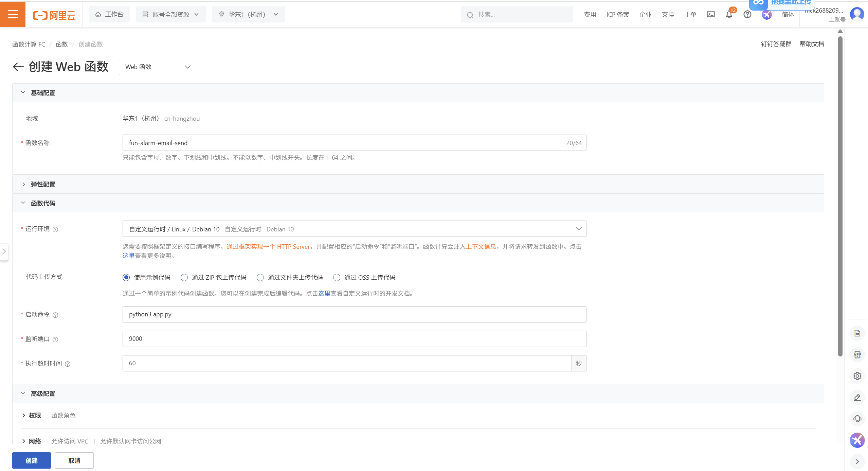This screenshot has height=471, width=868.
Task: Open 上下文信息 link
Action: point(481,246)
